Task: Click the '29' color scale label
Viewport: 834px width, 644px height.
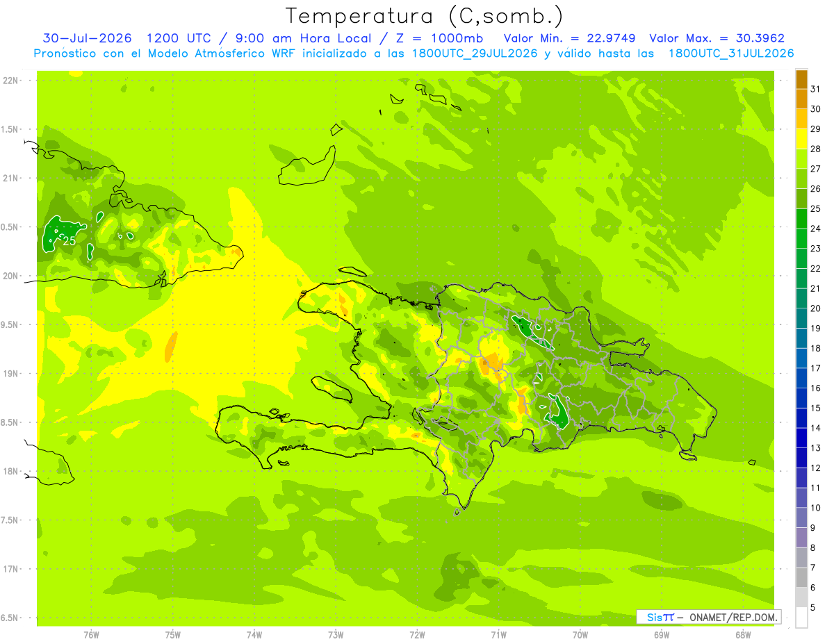Action: point(816,129)
